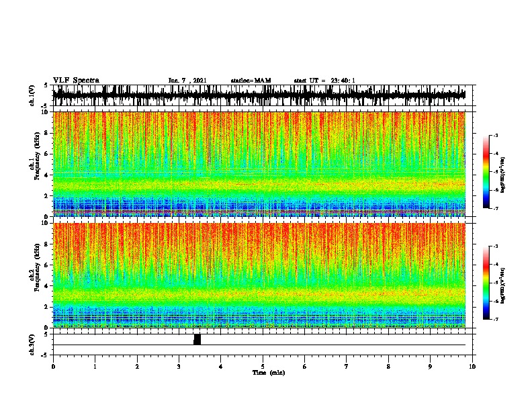The image size is (532, 411).
Task: Click the ch.2 color scale bar
Action: 486,283
